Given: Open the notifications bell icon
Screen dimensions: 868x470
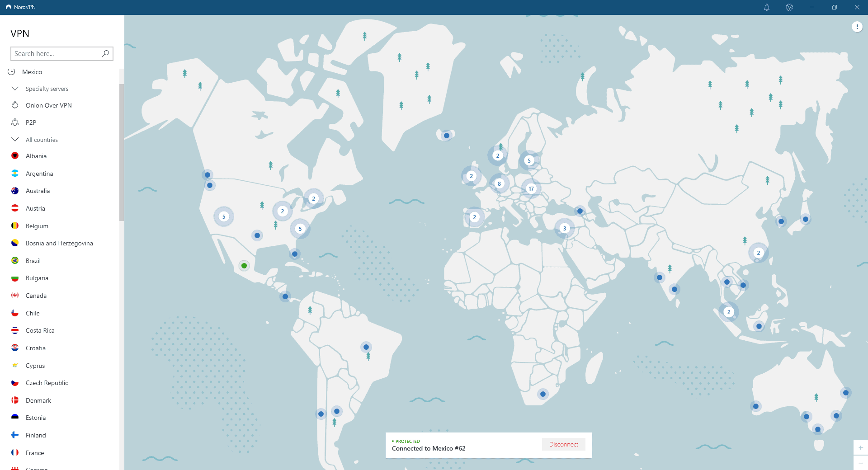Looking at the screenshot, I should point(767,7).
